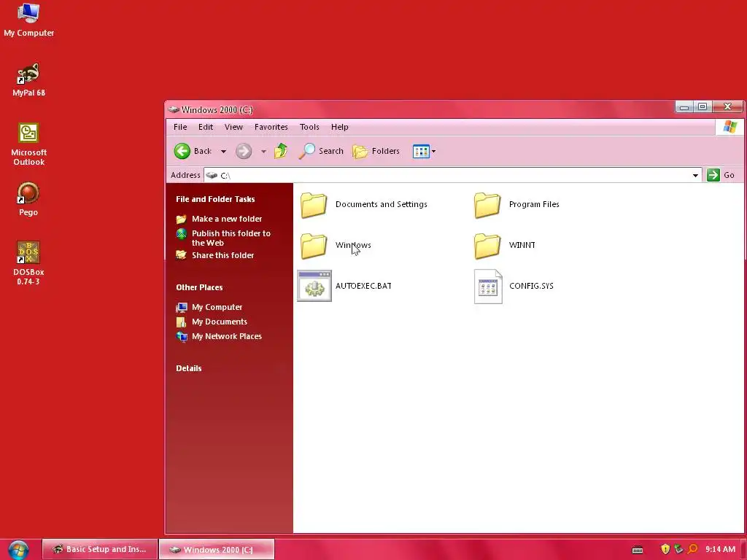
Task: Expand the Forward history dropdown arrow
Action: pyautogui.click(x=263, y=152)
